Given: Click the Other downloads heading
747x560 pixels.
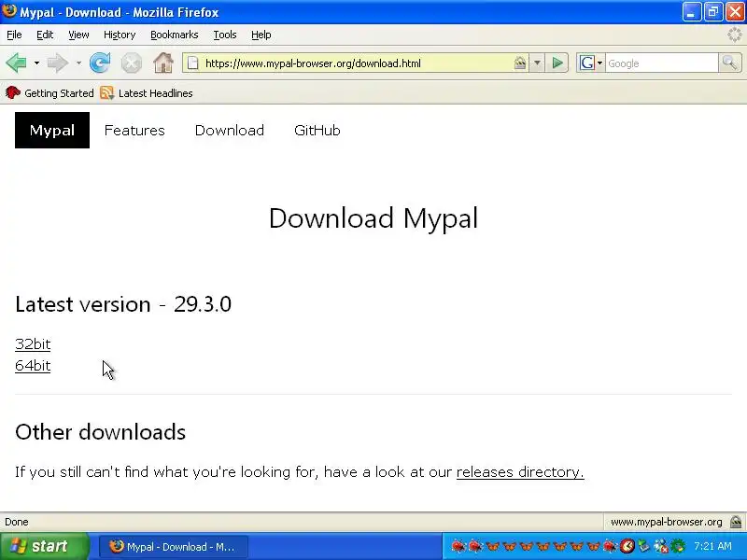Looking at the screenshot, I should click(x=100, y=432).
